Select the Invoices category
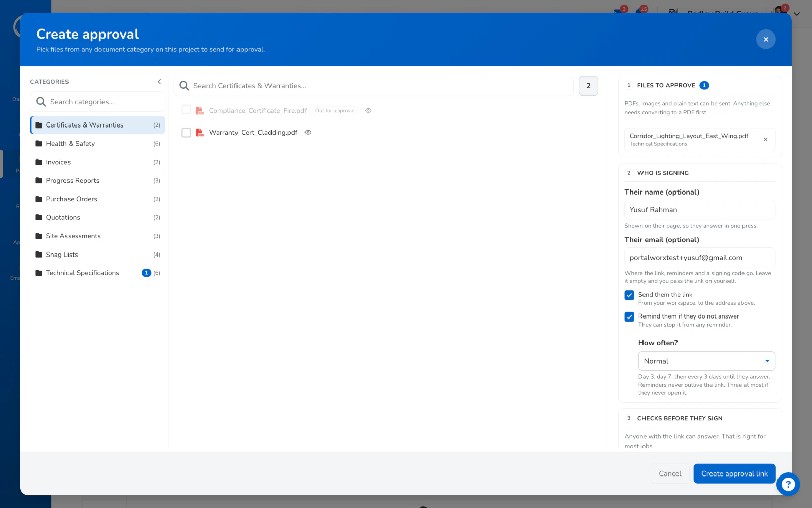The image size is (812, 508). [x=98, y=162]
